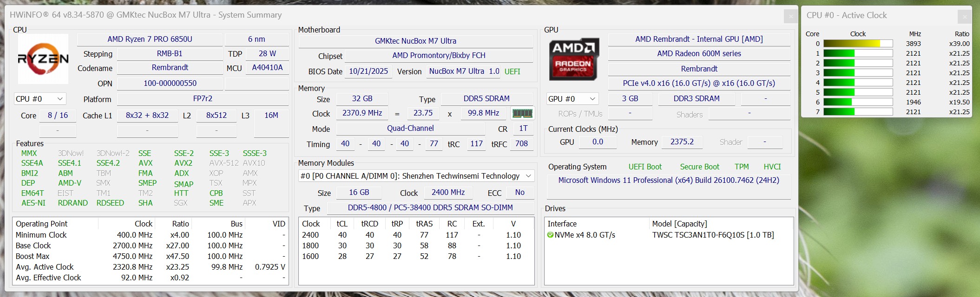Close the CPU #0 Active Clock window
Viewport: 980px width, 297px height.
coord(964,17)
